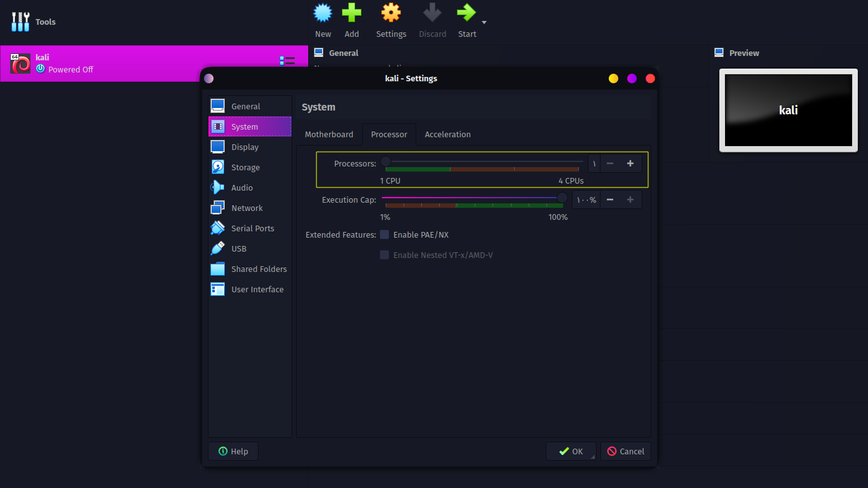Screen dimensions: 868x488
Task: Switch to the Motherboard tab
Action: click(329, 134)
